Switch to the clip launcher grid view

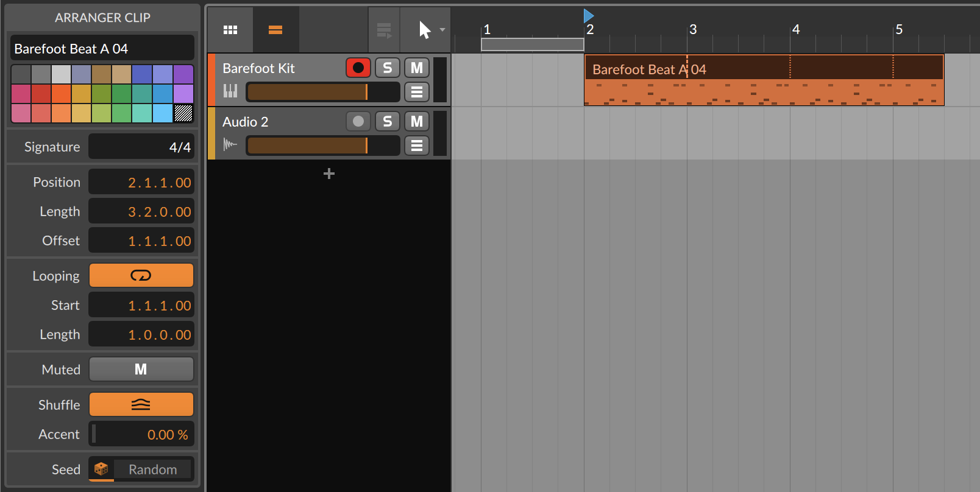[230, 30]
